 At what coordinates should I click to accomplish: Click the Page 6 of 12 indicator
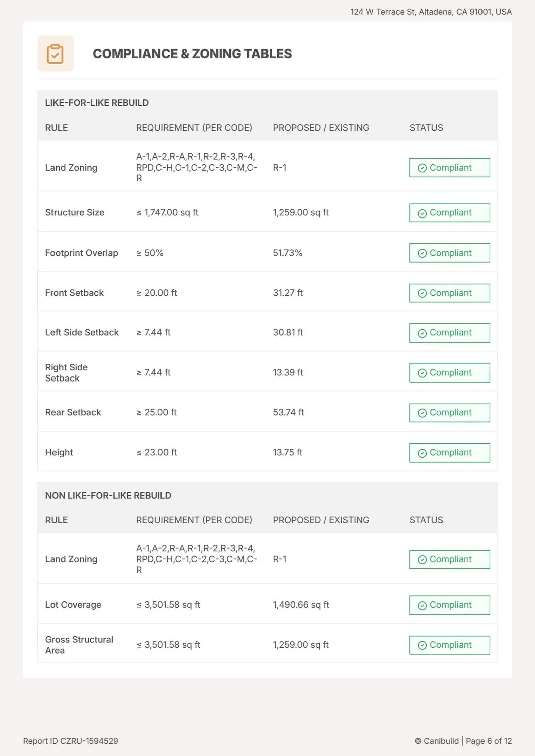point(489,741)
